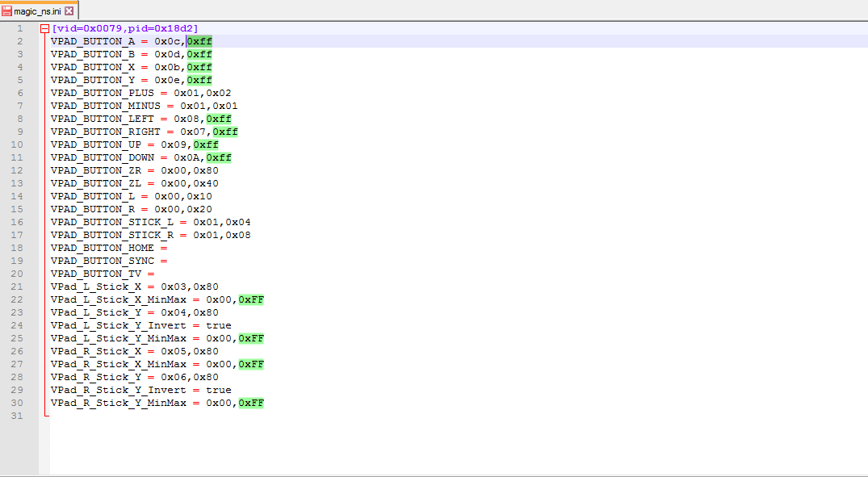Screen dimensions: 868x477
Task: Close the magic_ns.ini tab with X icon
Action: [69, 11]
